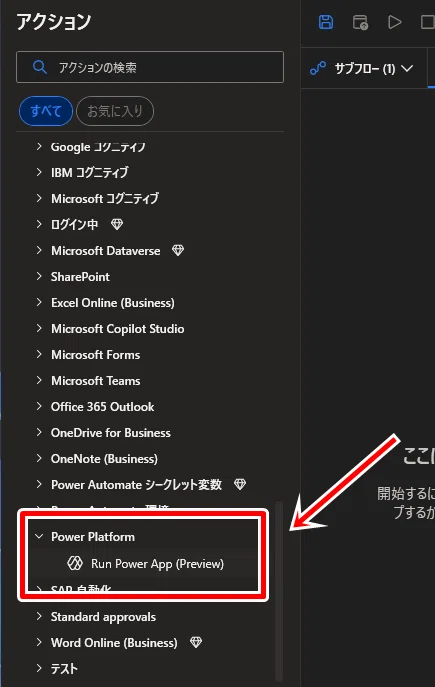The height and width of the screenshot is (687, 435).
Task: Click the SharePoint label
Action: pyautogui.click(x=80, y=276)
